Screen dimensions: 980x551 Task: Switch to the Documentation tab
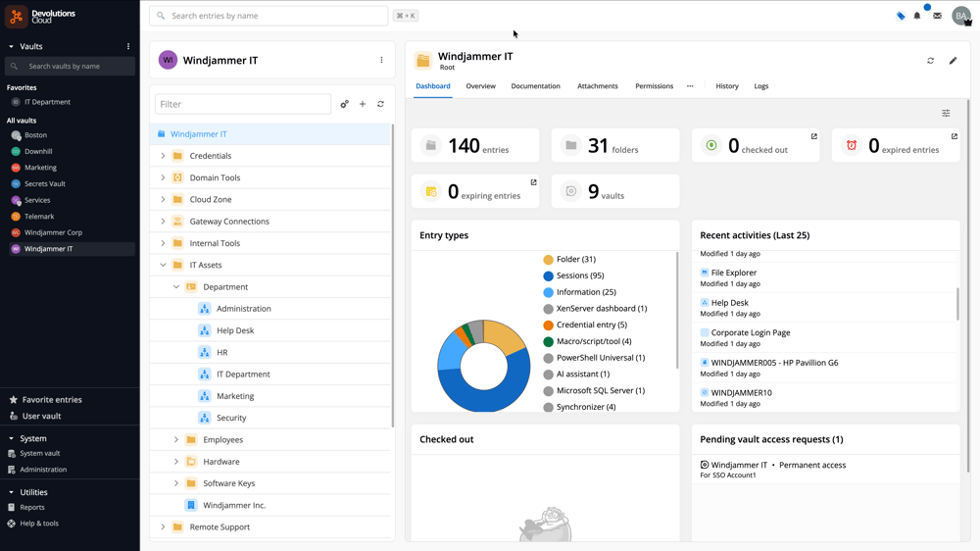click(536, 86)
